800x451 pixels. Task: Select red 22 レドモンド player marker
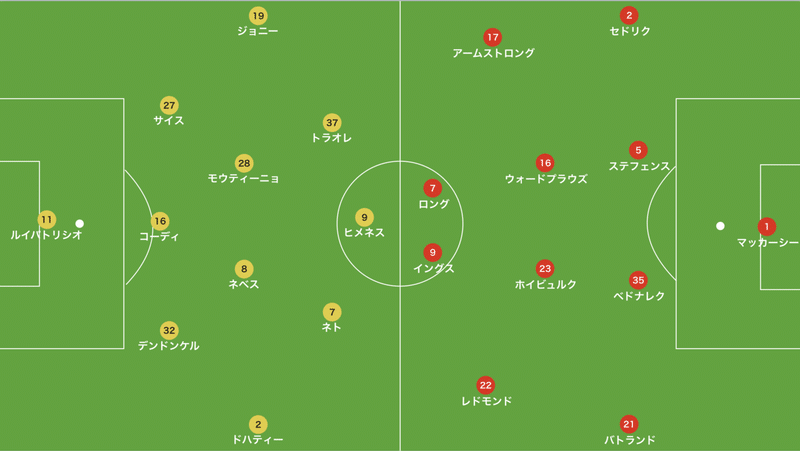pyautogui.click(x=485, y=385)
